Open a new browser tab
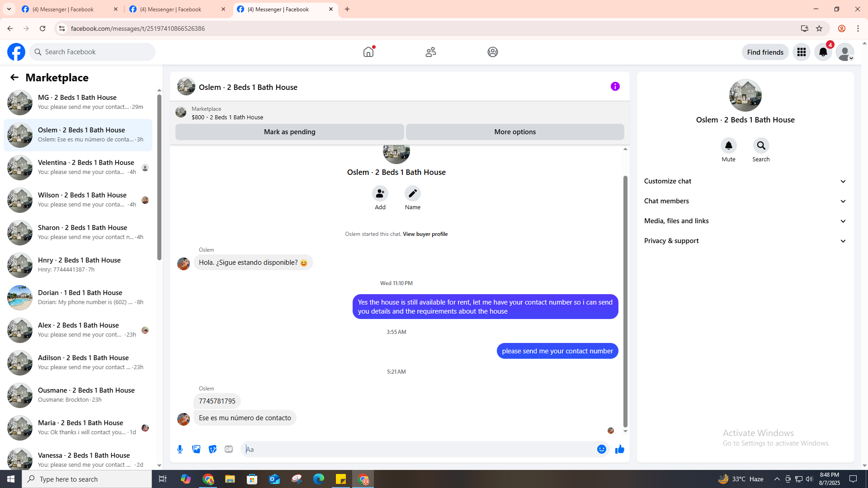 [x=347, y=9]
